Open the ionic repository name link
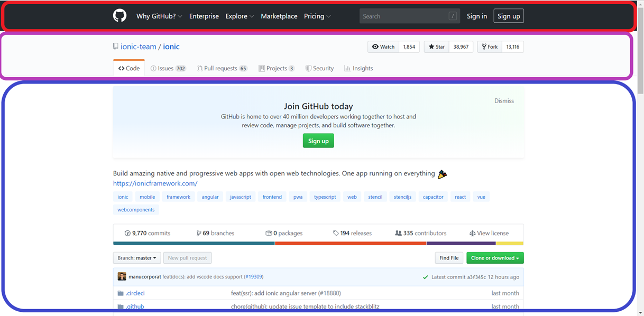 [171, 47]
